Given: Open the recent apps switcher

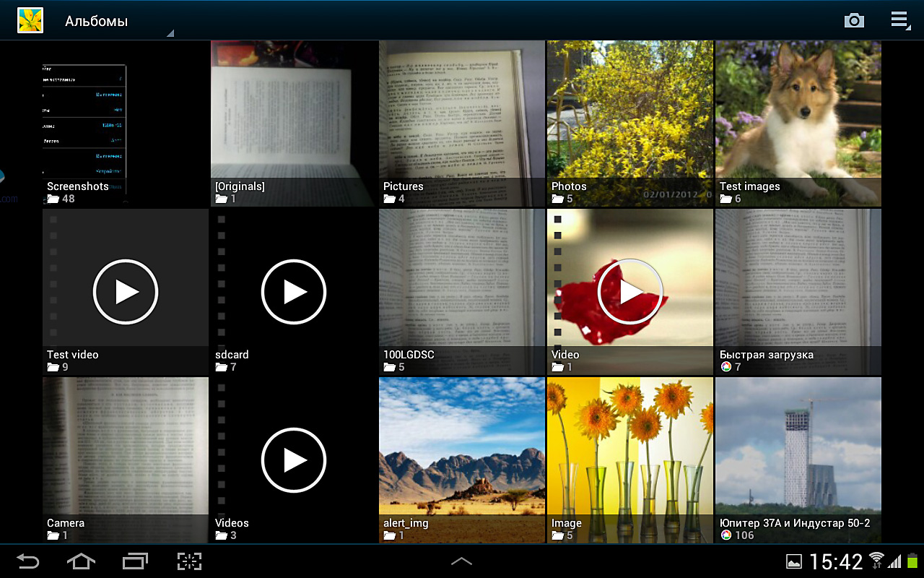Looking at the screenshot, I should [x=135, y=561].
